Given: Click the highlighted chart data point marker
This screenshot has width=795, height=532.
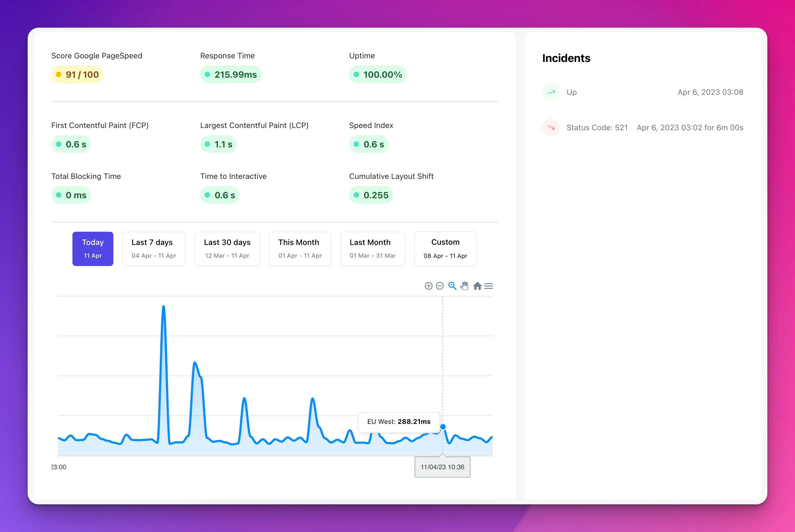Looking at the screenshot, I should (x=443, y=427).
